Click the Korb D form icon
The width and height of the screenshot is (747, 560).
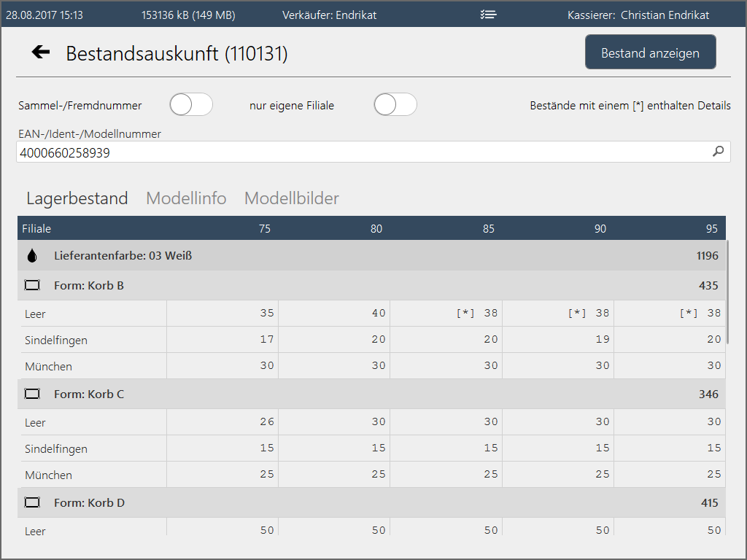point(32,503)
